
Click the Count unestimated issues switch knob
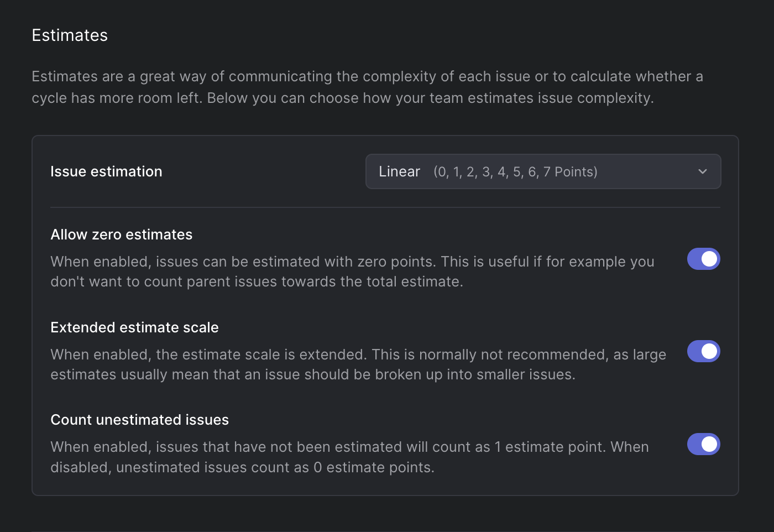click(x=709, y=444)
